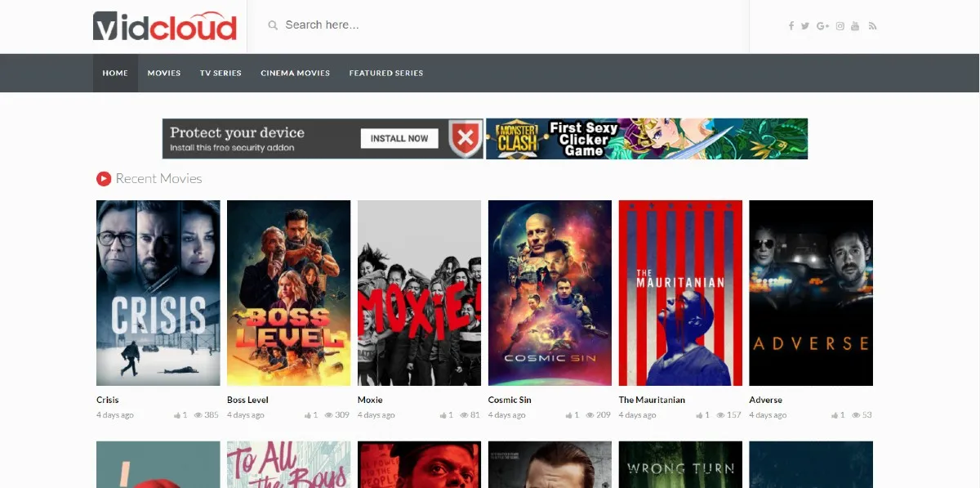Viewport: 980px width, 488px height.
Task: Open the Wrong Turn poster
Action: tap(680, 464)
